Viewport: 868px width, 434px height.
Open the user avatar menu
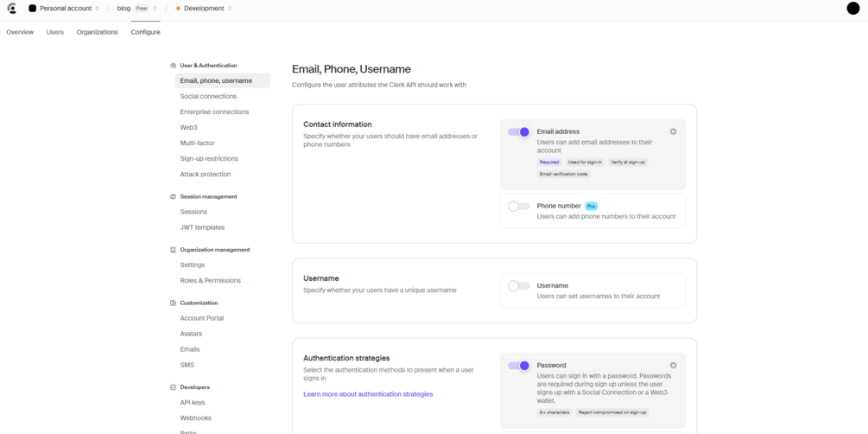(852, 9)
